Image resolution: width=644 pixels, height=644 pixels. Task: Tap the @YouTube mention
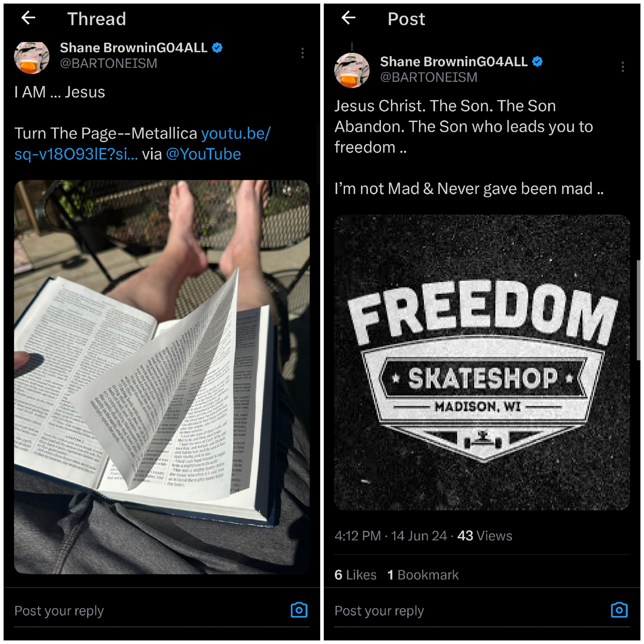pyautogui.click(x=203, y=154)
